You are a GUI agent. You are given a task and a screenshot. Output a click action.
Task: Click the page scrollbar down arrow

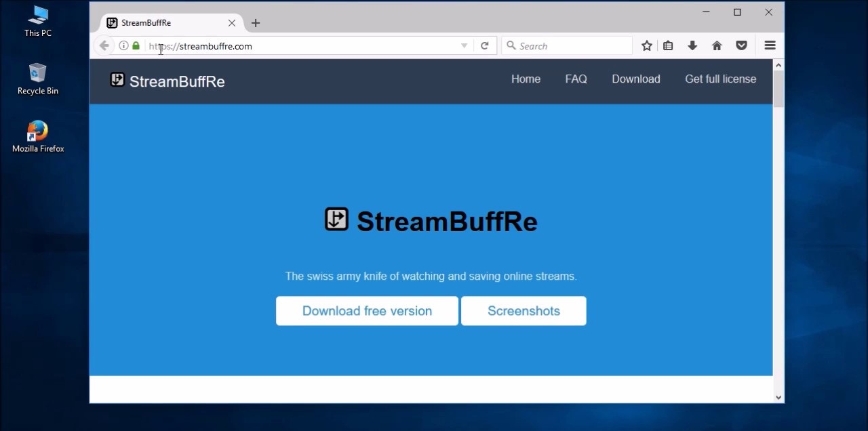click(778, 397)
